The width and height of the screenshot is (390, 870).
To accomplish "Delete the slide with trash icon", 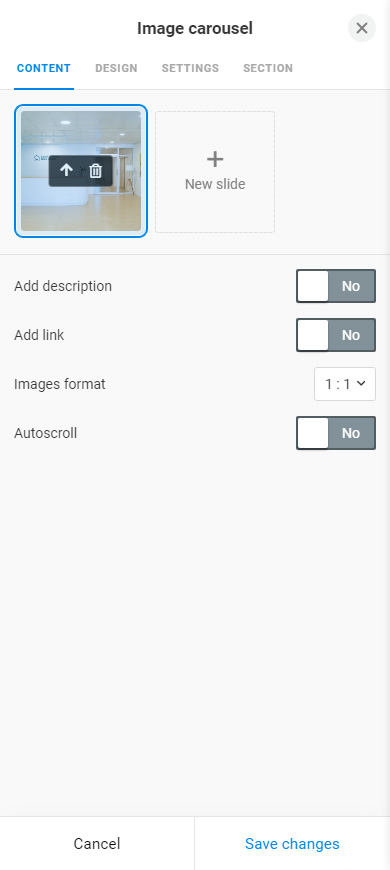I will click(x=95, y=170).
